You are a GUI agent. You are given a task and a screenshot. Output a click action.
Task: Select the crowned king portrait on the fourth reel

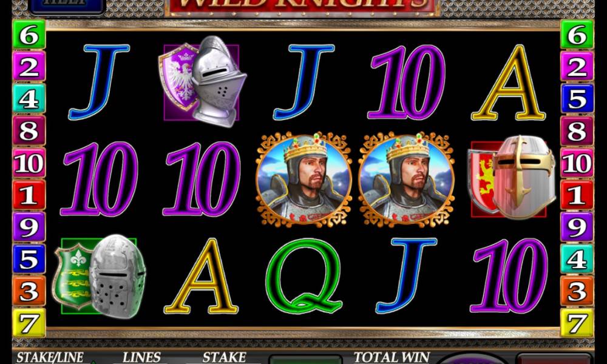click(x=406, y=179)
